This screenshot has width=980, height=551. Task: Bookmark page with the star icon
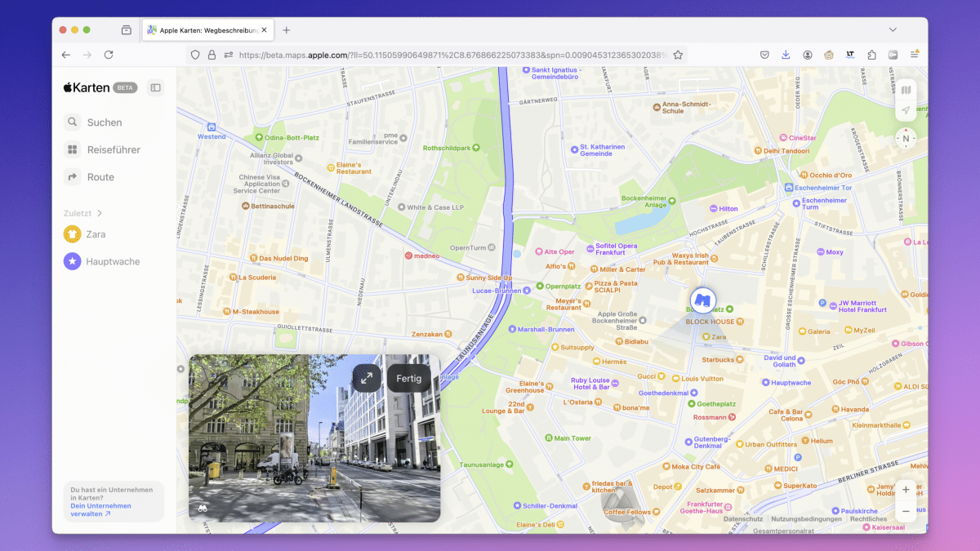point(678,55)
